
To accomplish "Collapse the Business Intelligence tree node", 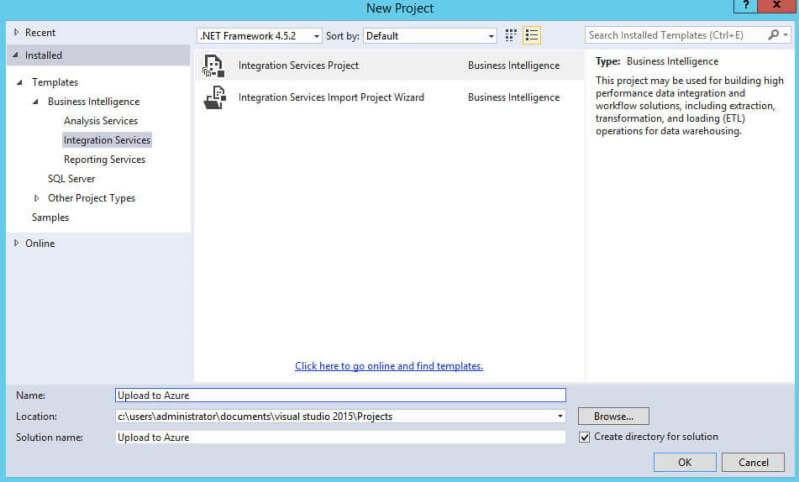I will coord(35,101).
